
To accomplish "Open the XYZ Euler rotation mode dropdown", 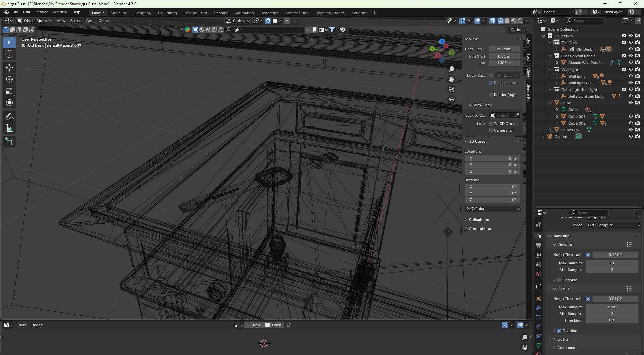I will coord(492,209).
